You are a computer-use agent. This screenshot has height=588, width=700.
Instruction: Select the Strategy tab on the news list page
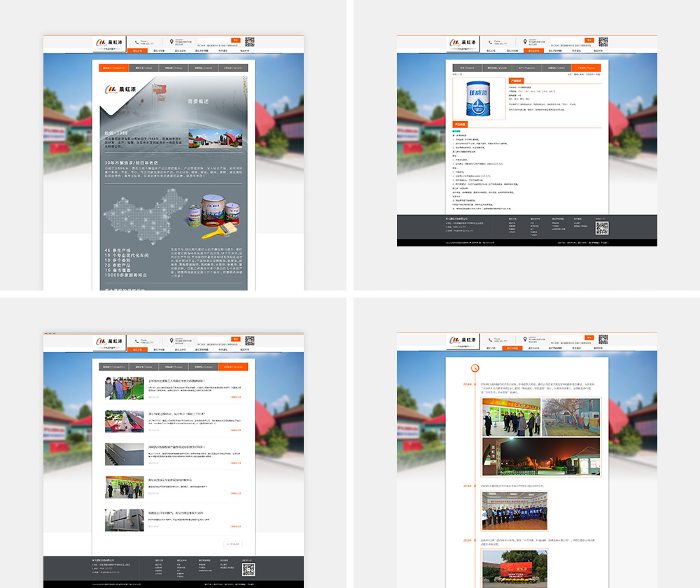click(x=174, y=367)
